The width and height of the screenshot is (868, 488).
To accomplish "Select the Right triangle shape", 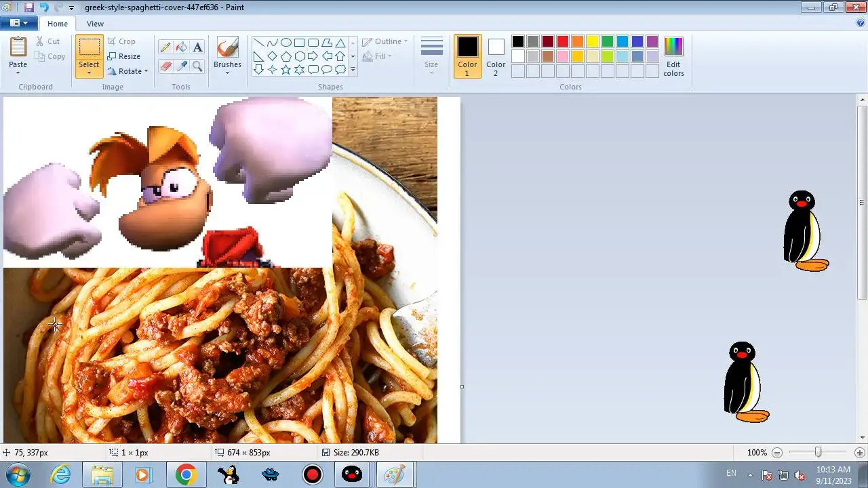I will pos(258,56).
